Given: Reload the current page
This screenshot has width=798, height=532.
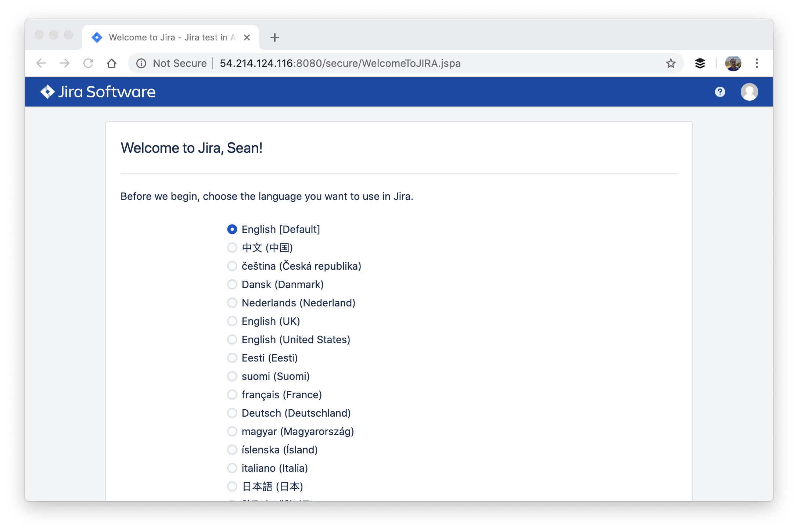Looking at the screenshot, I should [x=88, y=63].
